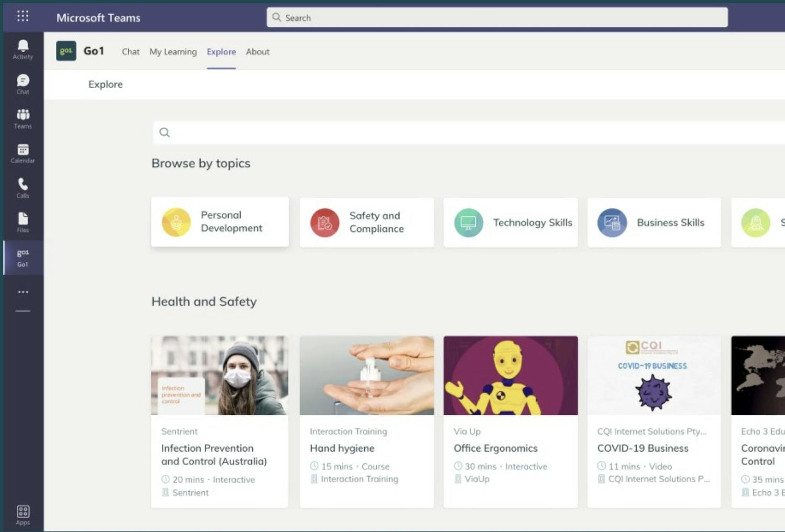Open the Coronavirus Control map thumbnail
This screenshot has height=532, width=785.
[x=758, y=376]
